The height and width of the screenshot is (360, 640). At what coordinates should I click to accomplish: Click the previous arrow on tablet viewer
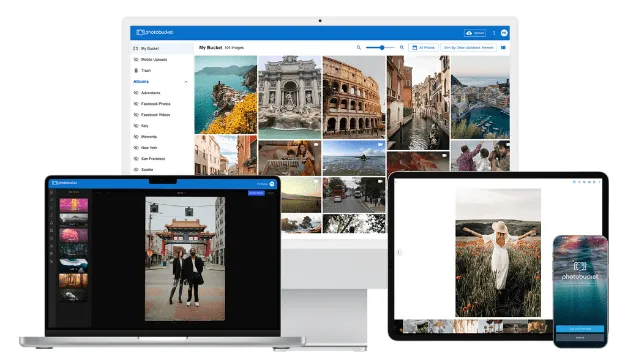coord(399,252)
